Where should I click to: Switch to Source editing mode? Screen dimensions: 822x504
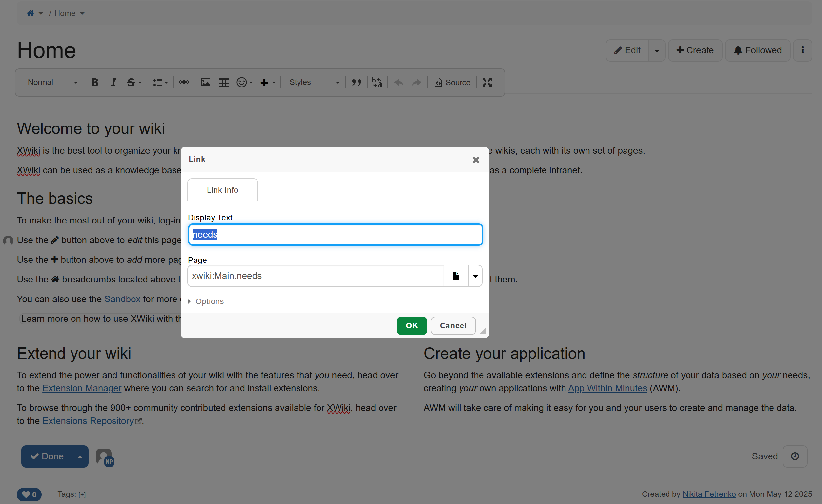click(x=452, y=82)
